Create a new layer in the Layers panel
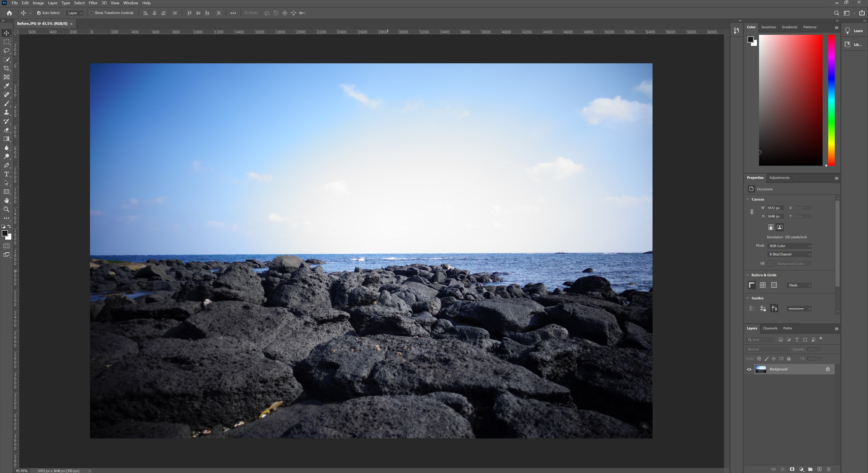Viewport: 868px width, 473px height. click(x=819, y=469)
